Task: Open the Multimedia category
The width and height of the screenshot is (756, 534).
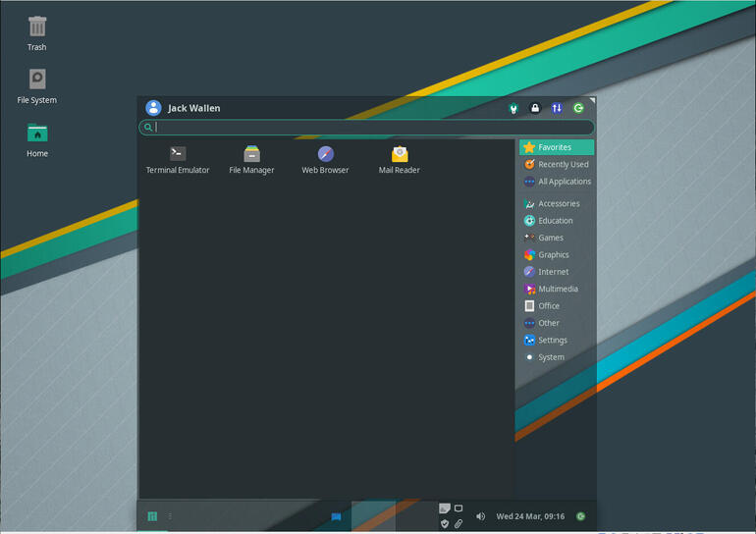Action: 557,289
